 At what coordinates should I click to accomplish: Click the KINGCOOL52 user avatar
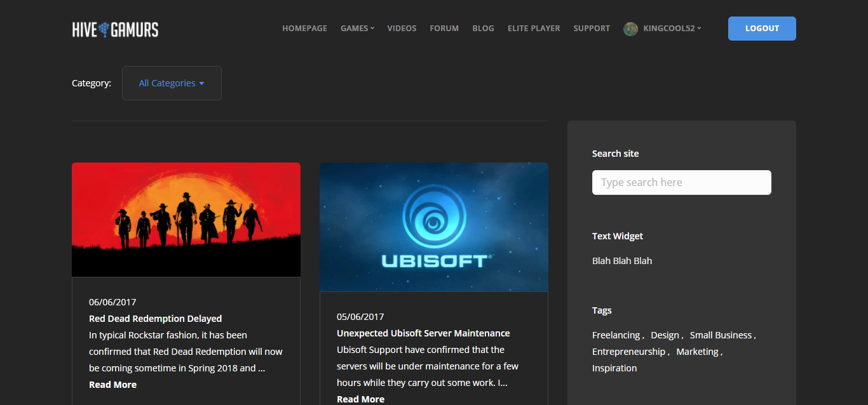(630, 29)
